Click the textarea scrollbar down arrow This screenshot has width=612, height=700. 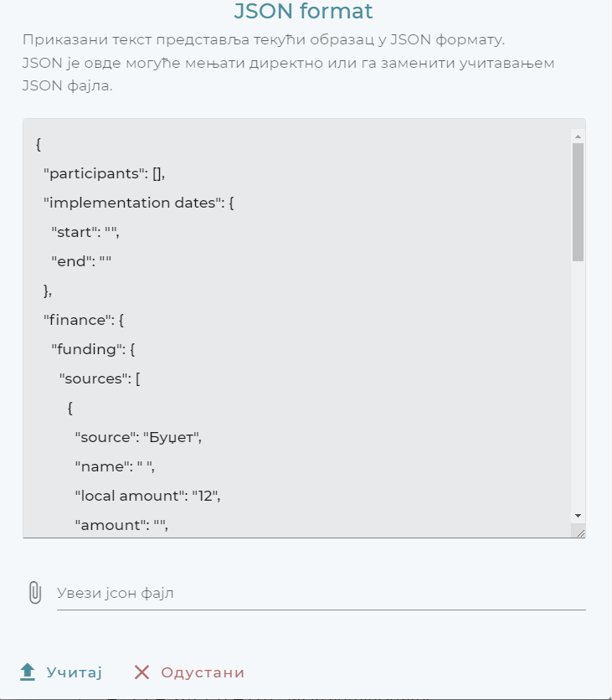tap(578, 514)
